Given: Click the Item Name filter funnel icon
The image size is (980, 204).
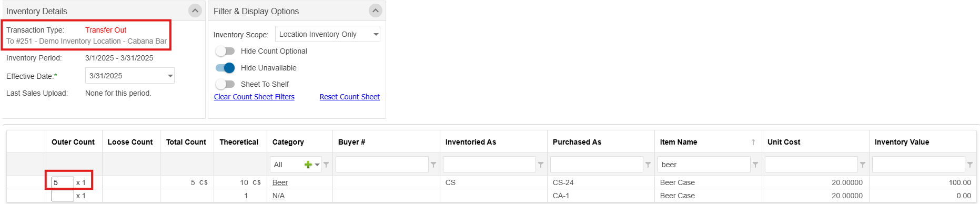Looking at the screenshot, I should [x=755, y=165].
